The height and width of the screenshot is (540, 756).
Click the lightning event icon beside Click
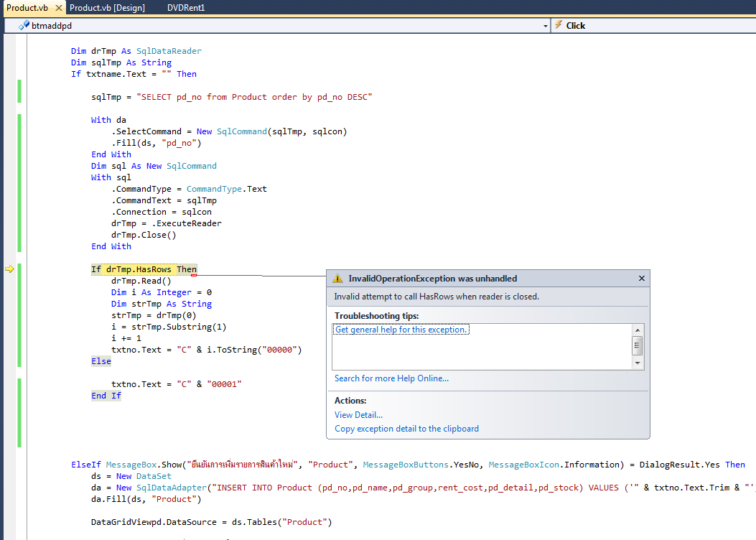click(x=559, y=25)
